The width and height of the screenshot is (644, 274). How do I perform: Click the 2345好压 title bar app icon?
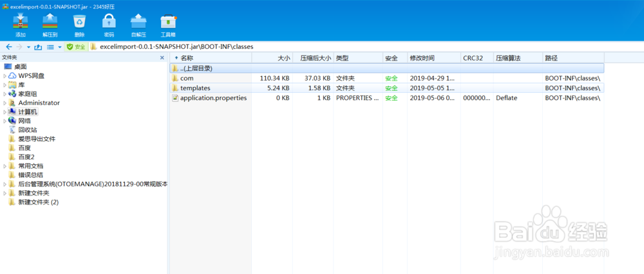click(5, 6)
